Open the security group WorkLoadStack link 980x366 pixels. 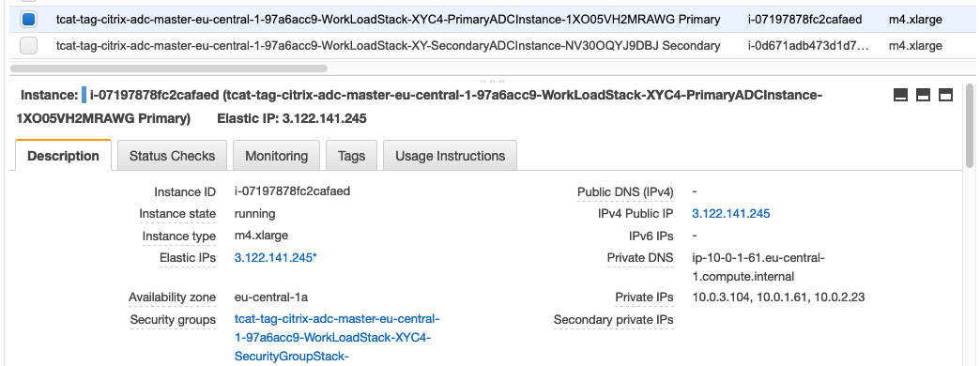coord(337,338)
